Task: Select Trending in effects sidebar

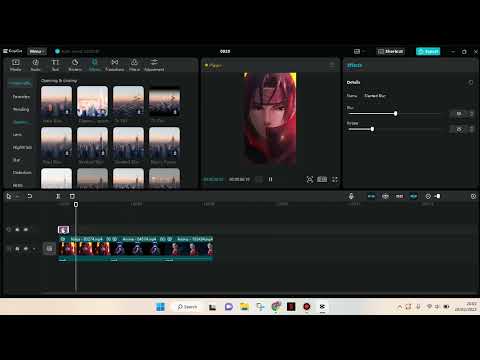Action: (21, 109)
